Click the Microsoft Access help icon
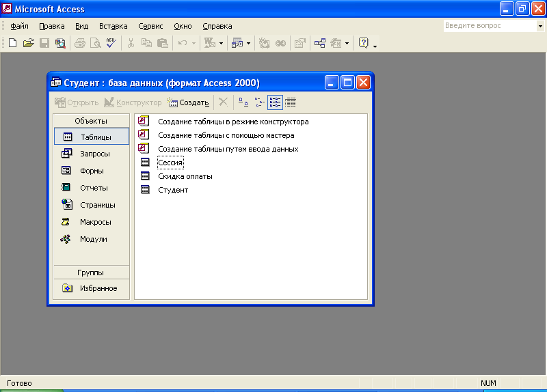The width and height of the screenshot is (547, 392). (x=364, y=43)
